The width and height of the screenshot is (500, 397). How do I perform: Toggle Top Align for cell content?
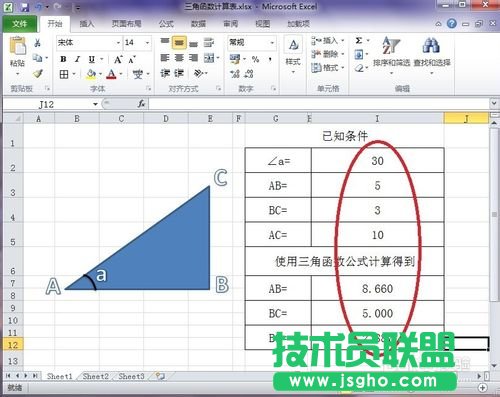click(x=165, y=42)
